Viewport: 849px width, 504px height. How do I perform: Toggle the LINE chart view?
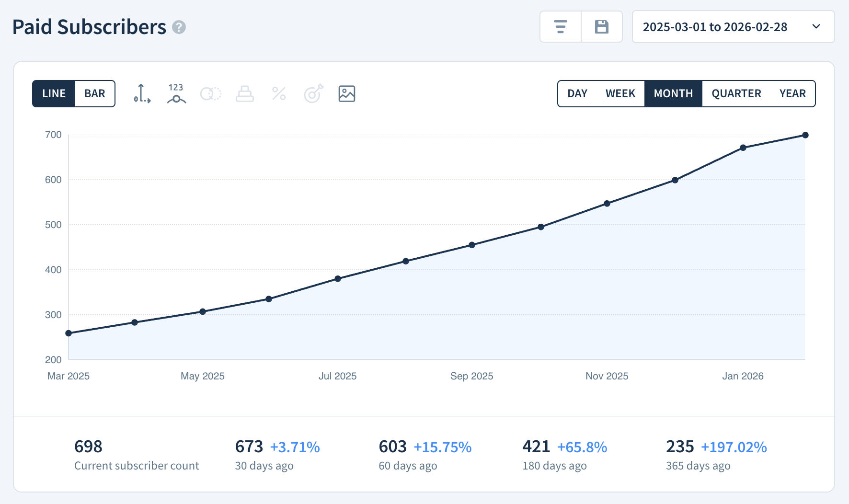(53, 93)
